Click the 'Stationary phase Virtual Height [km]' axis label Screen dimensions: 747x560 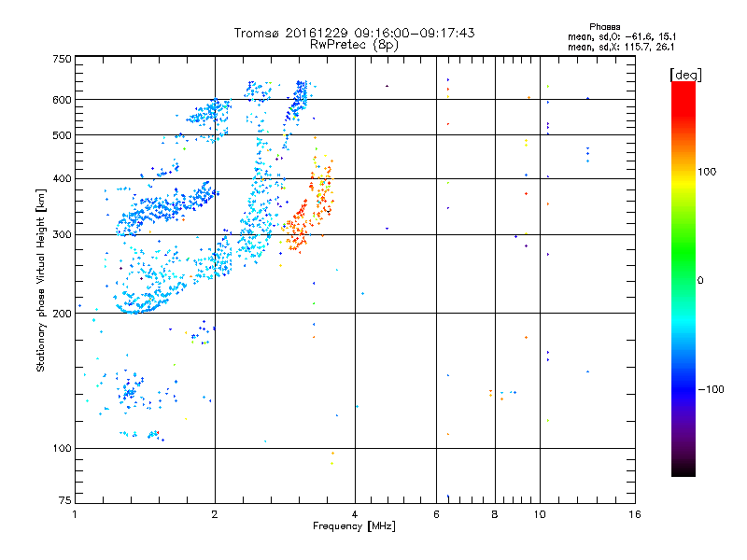tap(41, 281)
